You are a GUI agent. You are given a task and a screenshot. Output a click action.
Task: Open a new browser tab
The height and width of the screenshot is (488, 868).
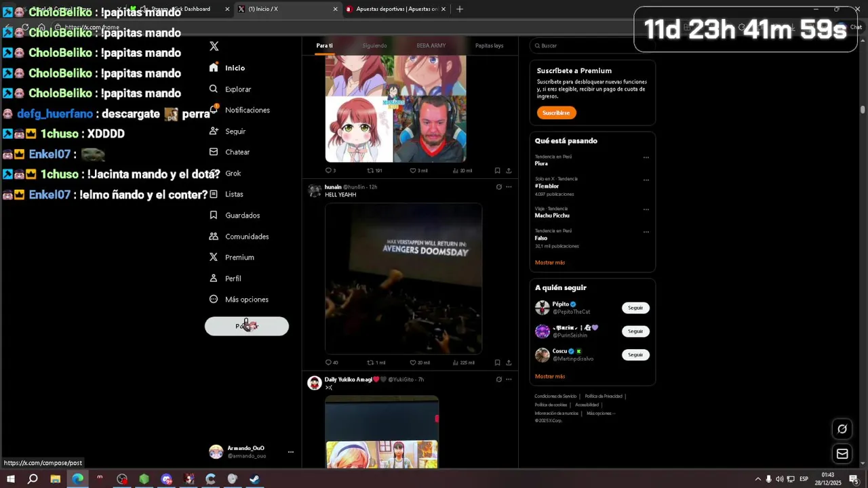coord(460,9)
